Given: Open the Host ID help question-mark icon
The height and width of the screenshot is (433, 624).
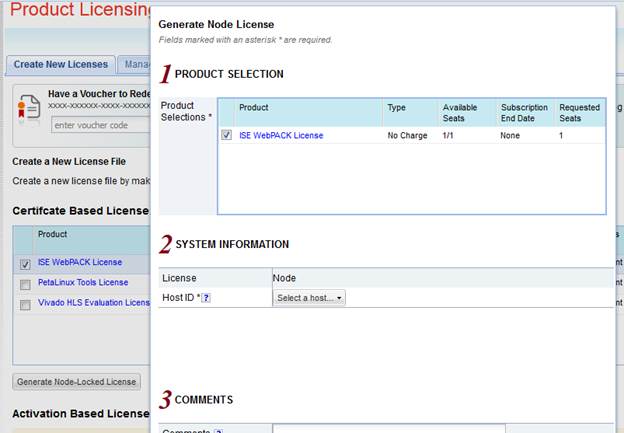Looking at the screenshot, I should click(x=206, y=298).
